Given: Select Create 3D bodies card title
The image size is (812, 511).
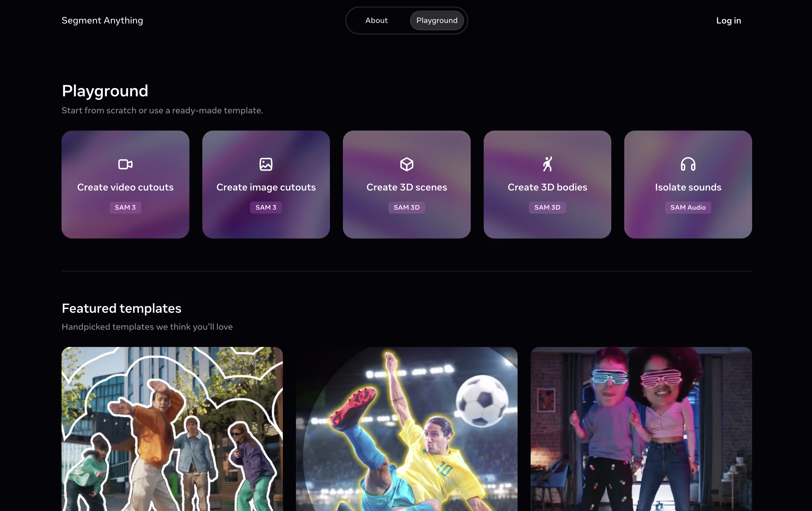Looking at the screenshot, I should click(x=547, y=187).
